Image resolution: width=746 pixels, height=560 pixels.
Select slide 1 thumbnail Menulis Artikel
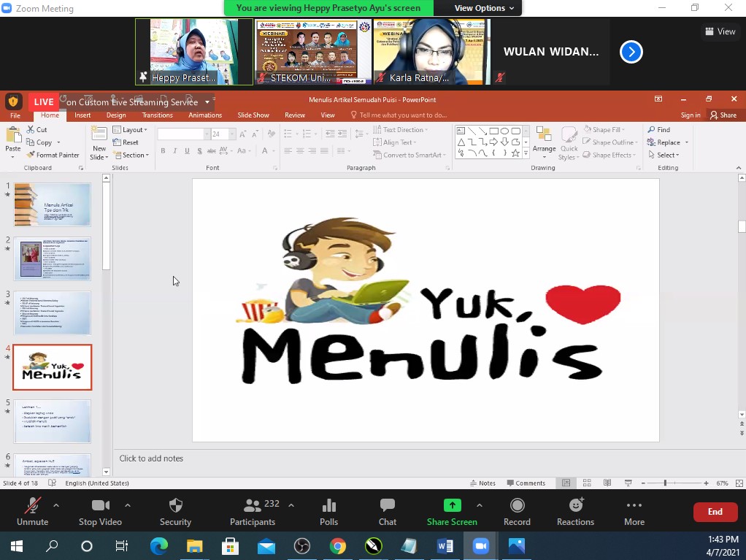point(53,204)
